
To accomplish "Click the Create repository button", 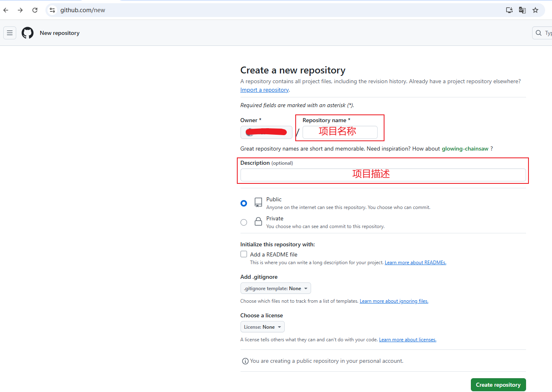I will (x=498, y=385).
